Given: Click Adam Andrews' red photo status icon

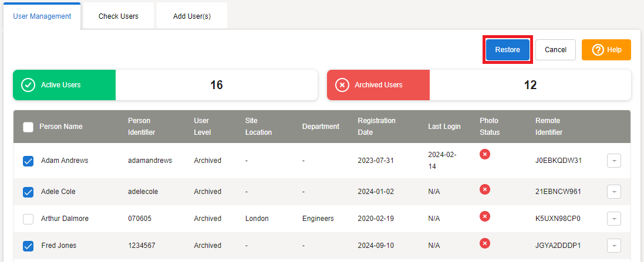Looking at the screenshot, I should 485,154.
